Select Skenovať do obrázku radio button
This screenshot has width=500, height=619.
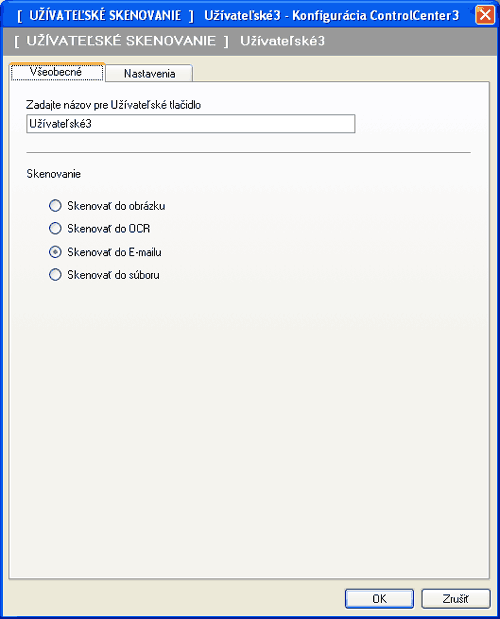[x=55, y=206]
